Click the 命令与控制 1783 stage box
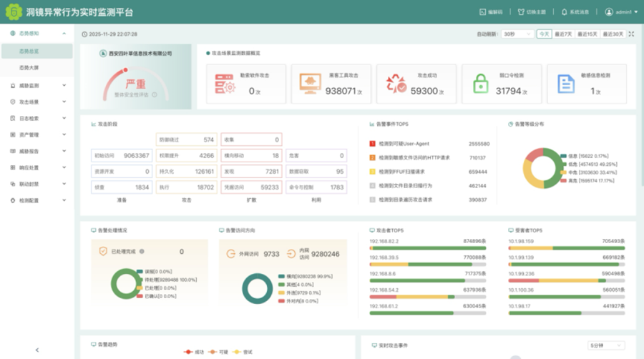 pyautogui.click(x=316, y=187)
